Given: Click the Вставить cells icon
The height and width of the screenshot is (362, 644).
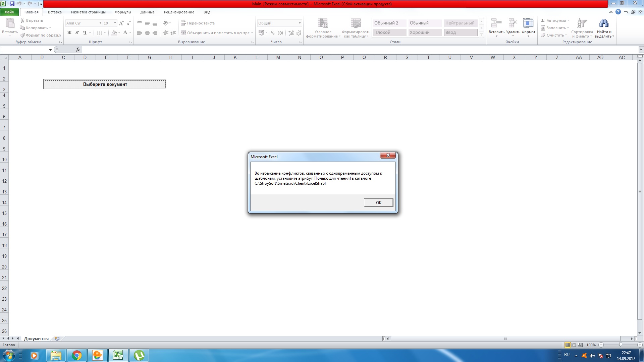Looking at the screenshot, I should 496,23.
